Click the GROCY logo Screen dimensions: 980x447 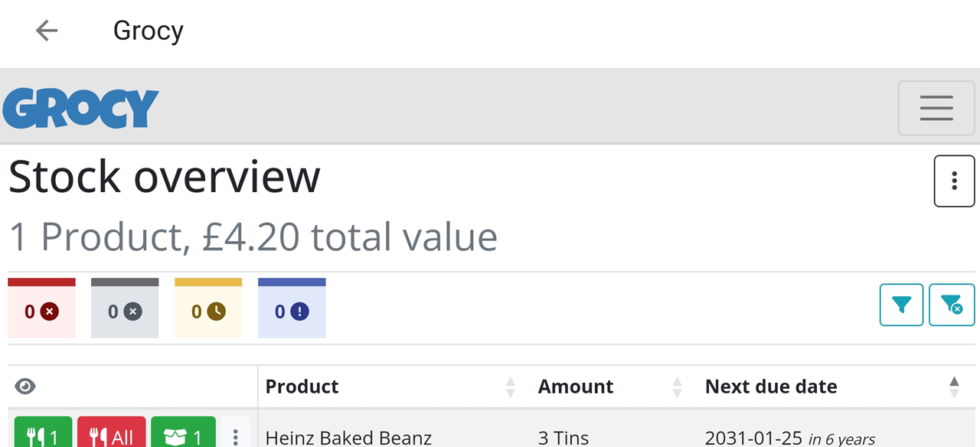point(80,108)
